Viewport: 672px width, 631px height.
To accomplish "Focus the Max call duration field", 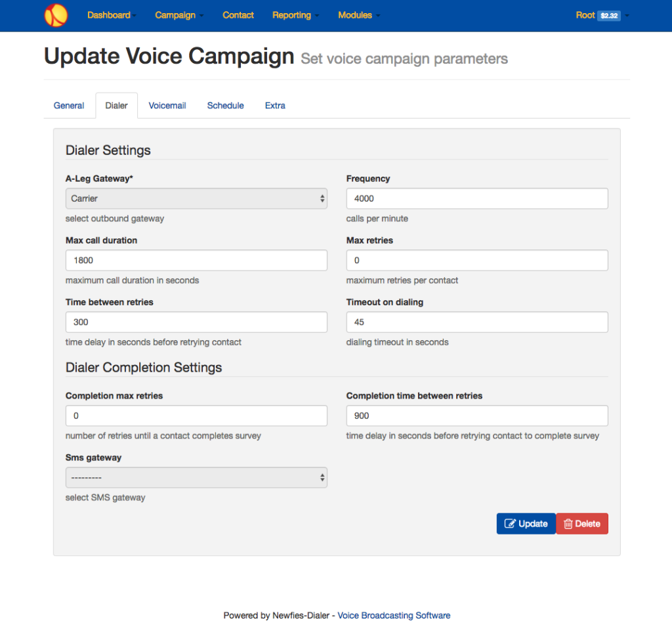I will coord(196,260).
